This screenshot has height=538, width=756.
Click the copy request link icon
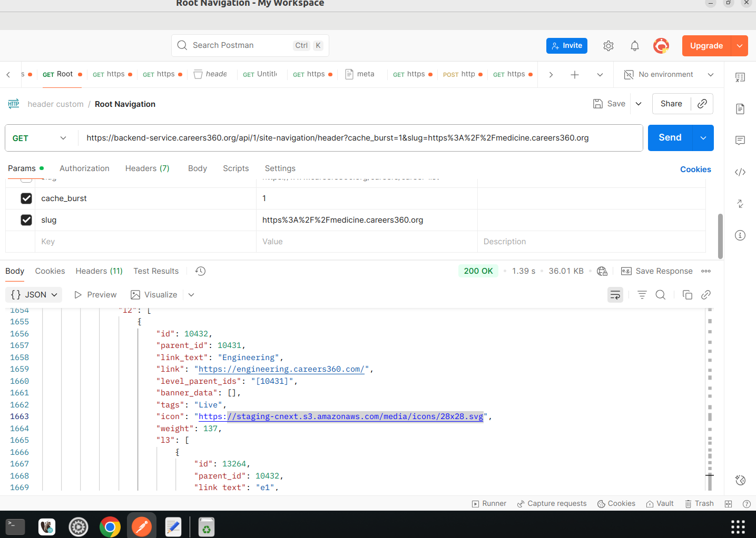tap(702, 104)
